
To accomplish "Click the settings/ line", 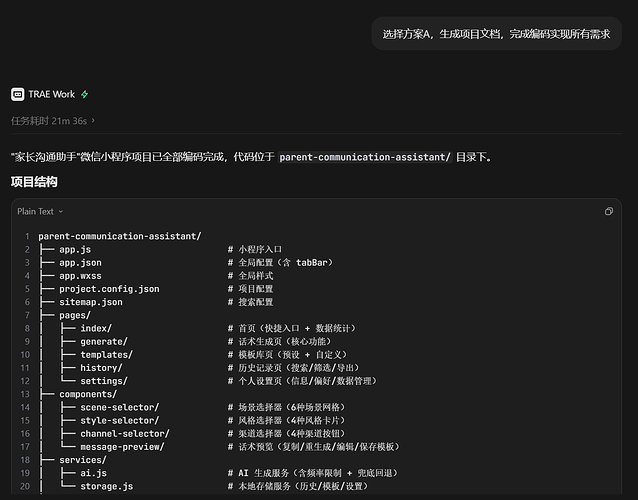I will 104,381.
